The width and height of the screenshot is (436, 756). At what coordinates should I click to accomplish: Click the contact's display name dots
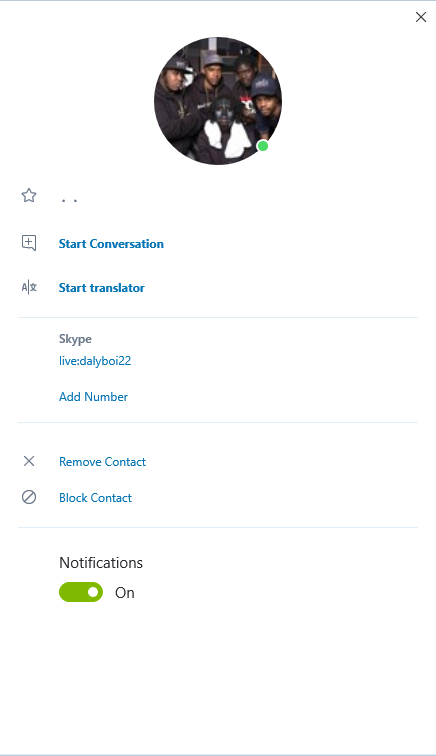click(x=69, y=199)
